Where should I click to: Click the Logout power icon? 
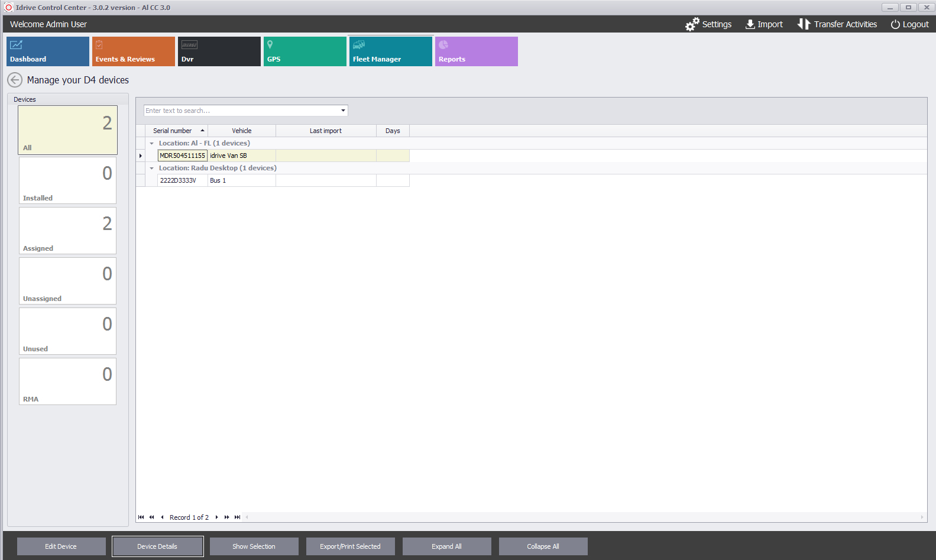click(895, 24)
